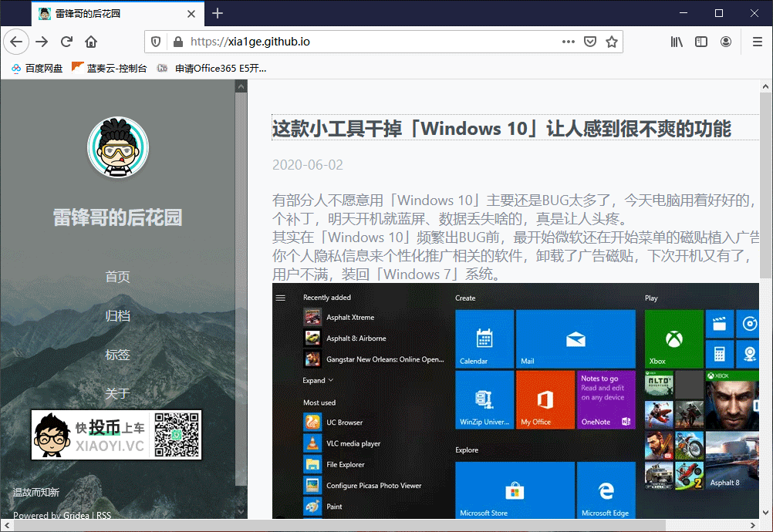Open a new tab with plus button
Viewport: 773px width, 532px height.
click(x=218, y=13)
